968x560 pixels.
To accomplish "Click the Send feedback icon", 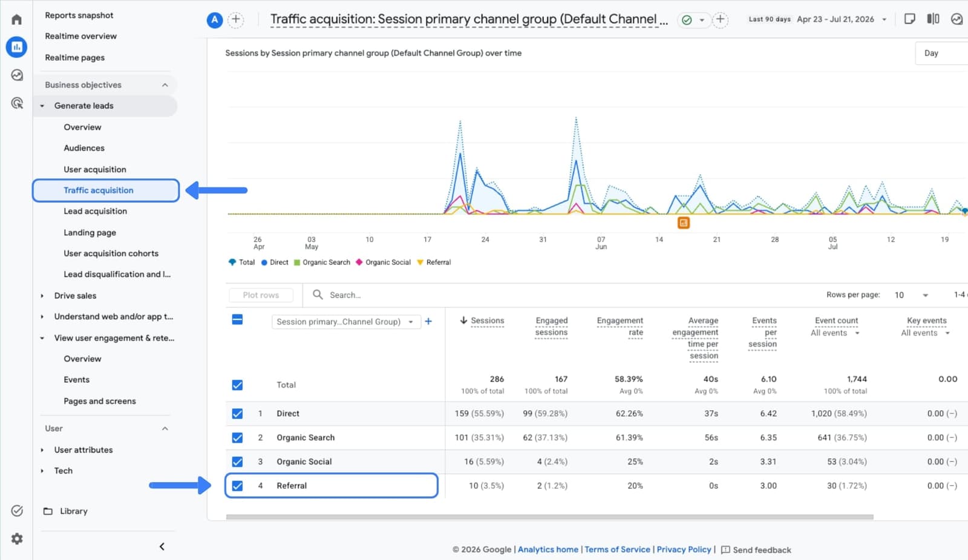I will (725, 550).
